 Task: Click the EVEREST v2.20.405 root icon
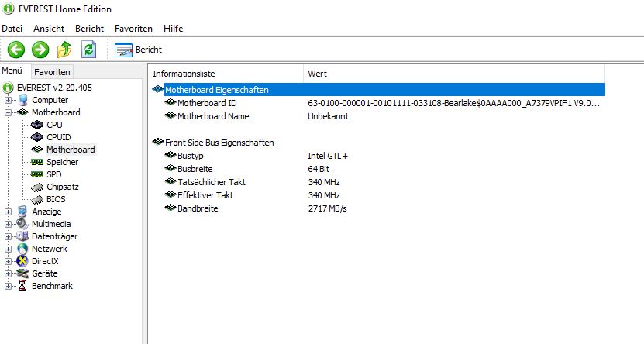tap(8, 88)
